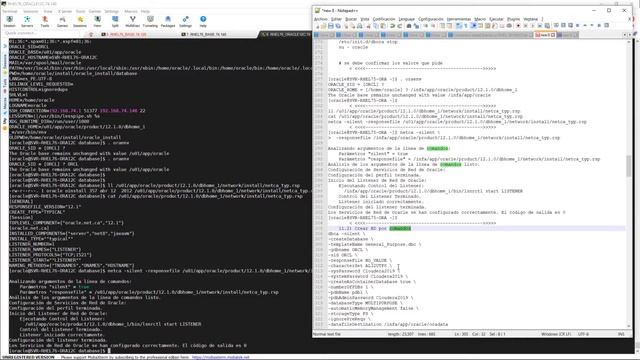
Task: Click the Save icon in Notepad++ toolbar
Action: tap(331, 26)
